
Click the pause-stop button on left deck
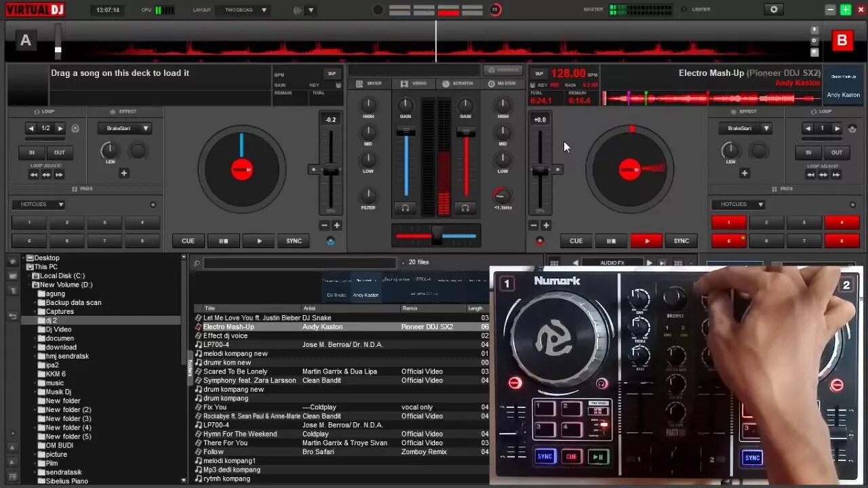[x=223, y=241]
